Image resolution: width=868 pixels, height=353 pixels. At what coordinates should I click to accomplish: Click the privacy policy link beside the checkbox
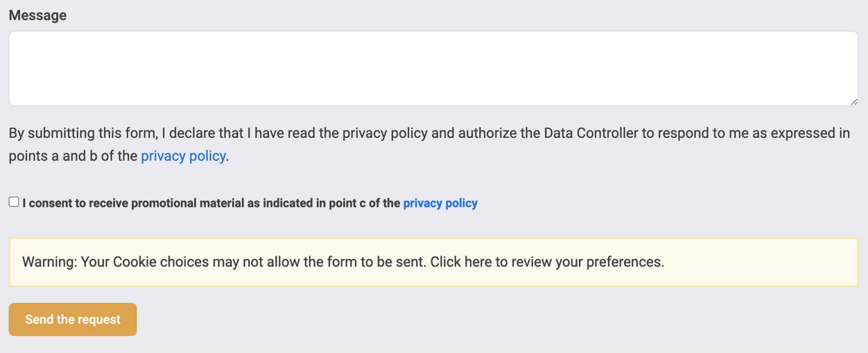click(440, 203)
